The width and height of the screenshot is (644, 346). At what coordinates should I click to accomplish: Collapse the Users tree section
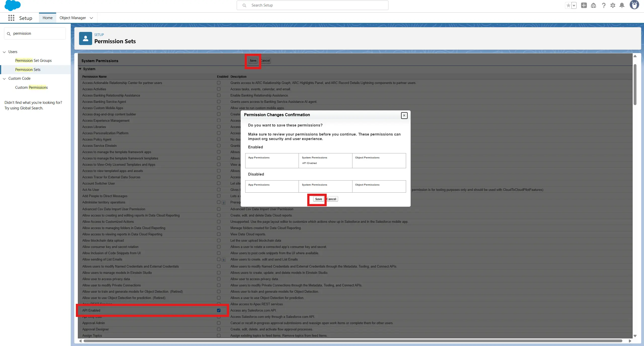[x=4, y=52]
